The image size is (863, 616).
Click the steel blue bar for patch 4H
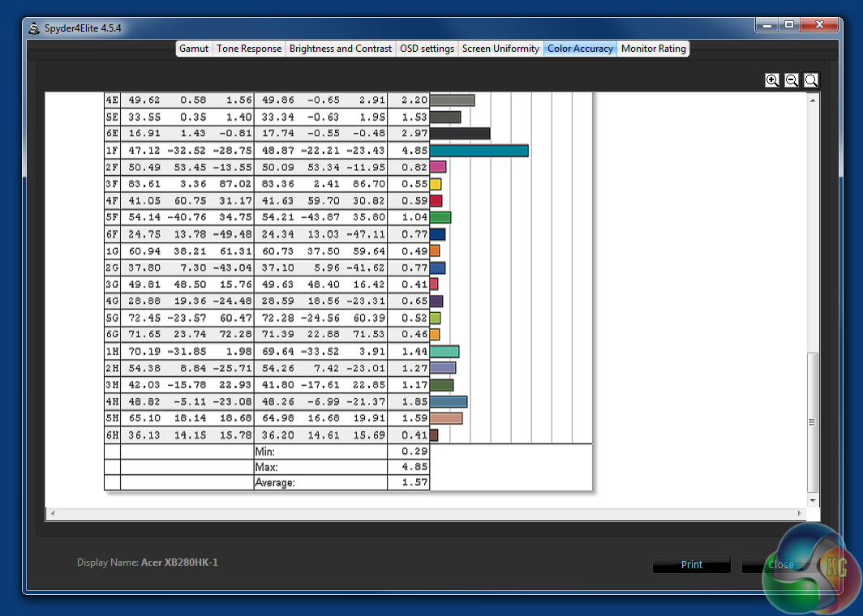coord(449,401)
